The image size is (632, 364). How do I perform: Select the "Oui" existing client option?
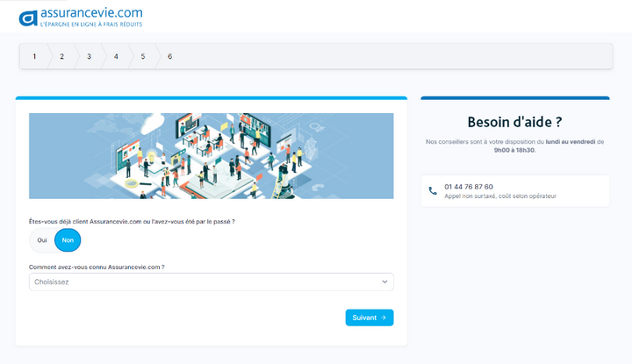point(41,240)
